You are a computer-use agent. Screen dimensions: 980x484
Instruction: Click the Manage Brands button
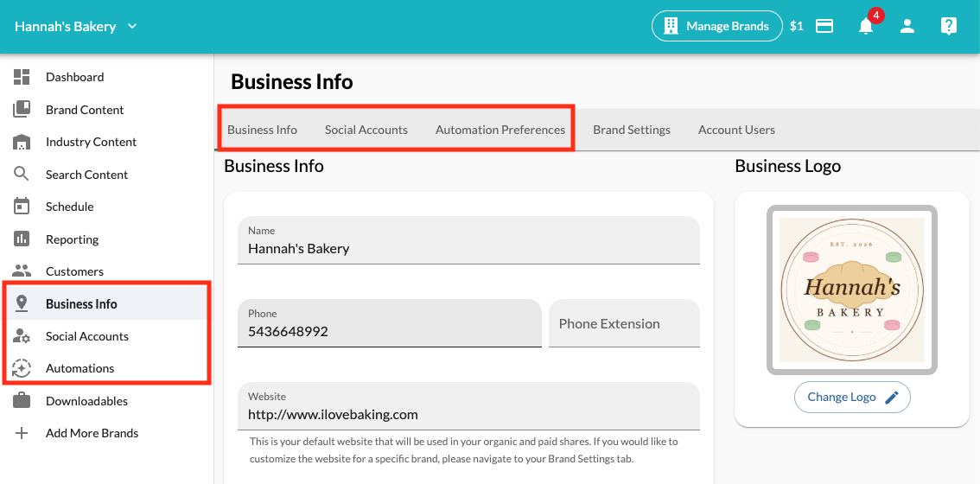717,26
